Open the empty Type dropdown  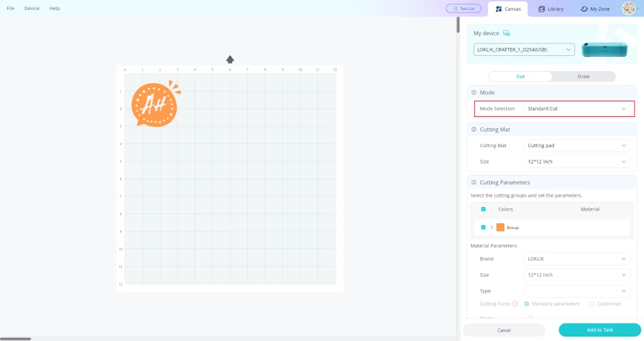click(x=577, y=291)
